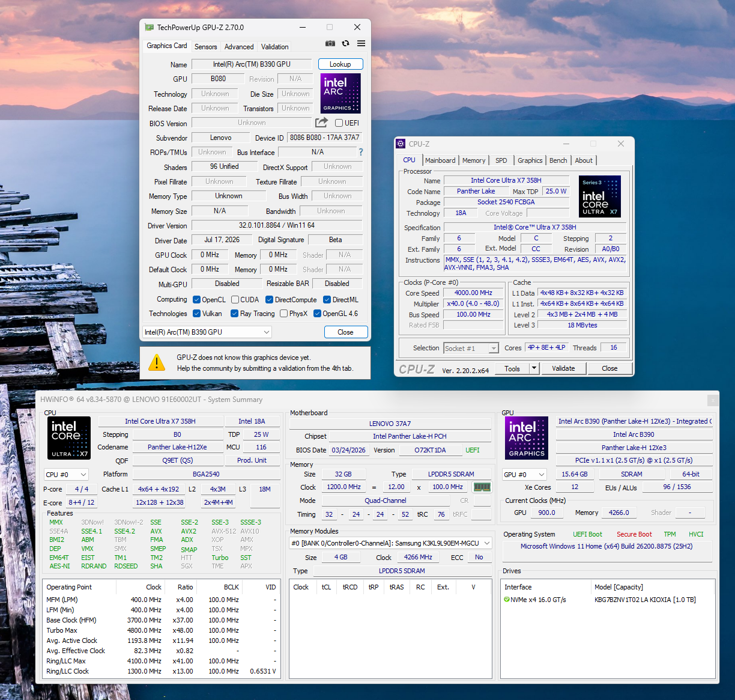Click BIOS share/export icon in GPU-Z
Viewport: 735px width, 700px height.
tap(322, 123)
